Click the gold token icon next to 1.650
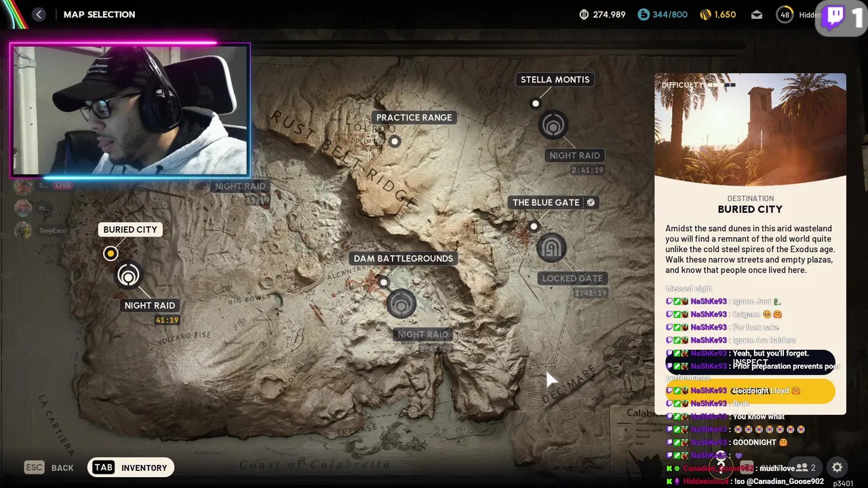The image size is (868, 488). click(x=705, y=14)
